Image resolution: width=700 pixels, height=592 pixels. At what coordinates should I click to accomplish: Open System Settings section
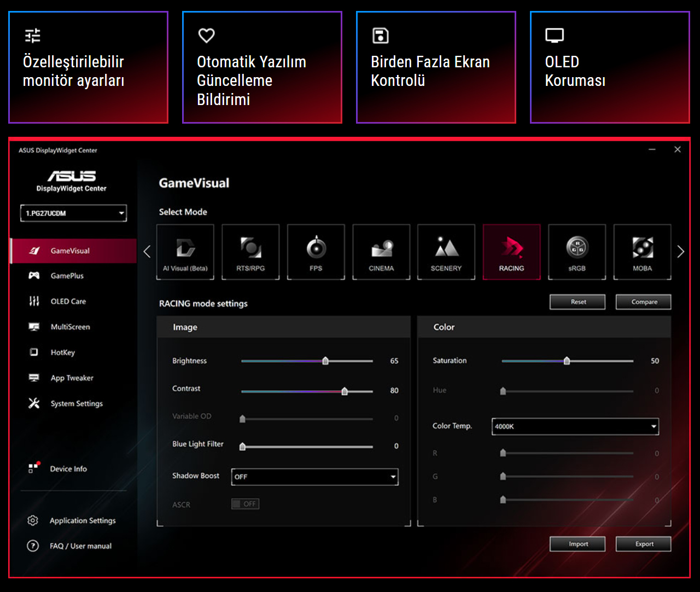tap(73, 403)
